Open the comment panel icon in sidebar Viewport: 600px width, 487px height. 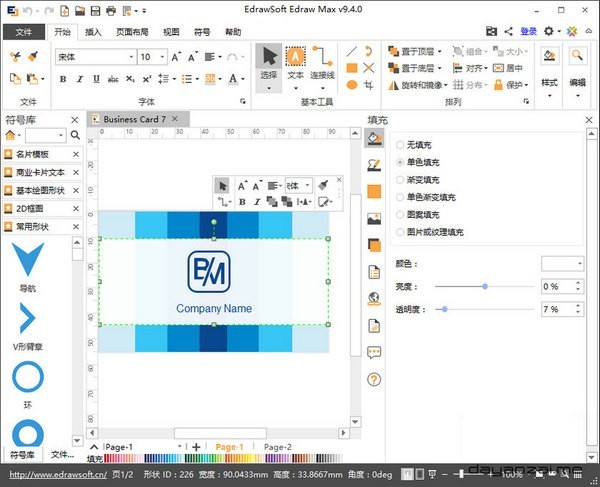(374, 352)
